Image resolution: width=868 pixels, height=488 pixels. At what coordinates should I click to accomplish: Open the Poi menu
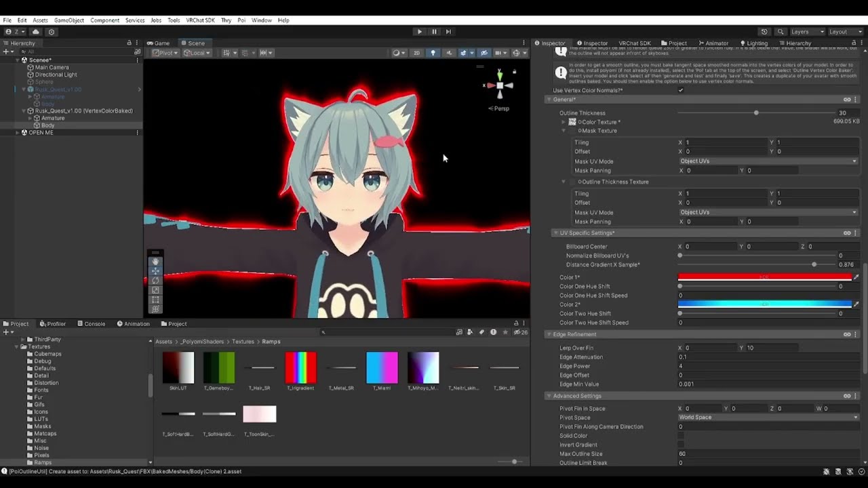241,20
